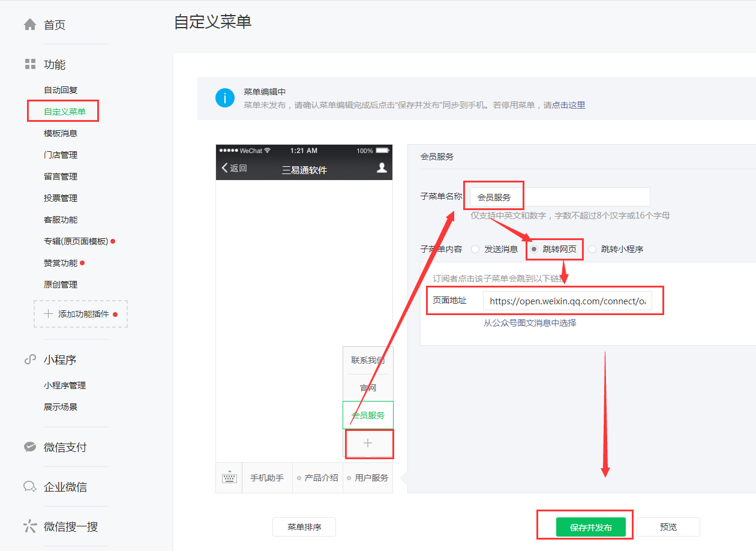Select the 产品介绍 menu in phone preview

(x=317, y=478)
